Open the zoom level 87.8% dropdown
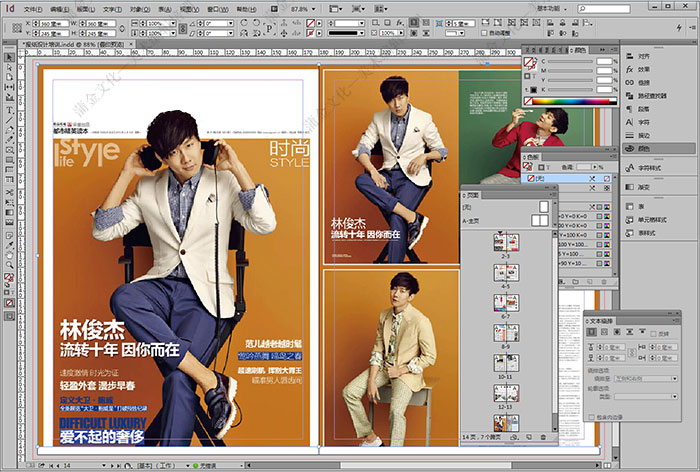This screenshot has width=700, height=472. tap(314, 9)
